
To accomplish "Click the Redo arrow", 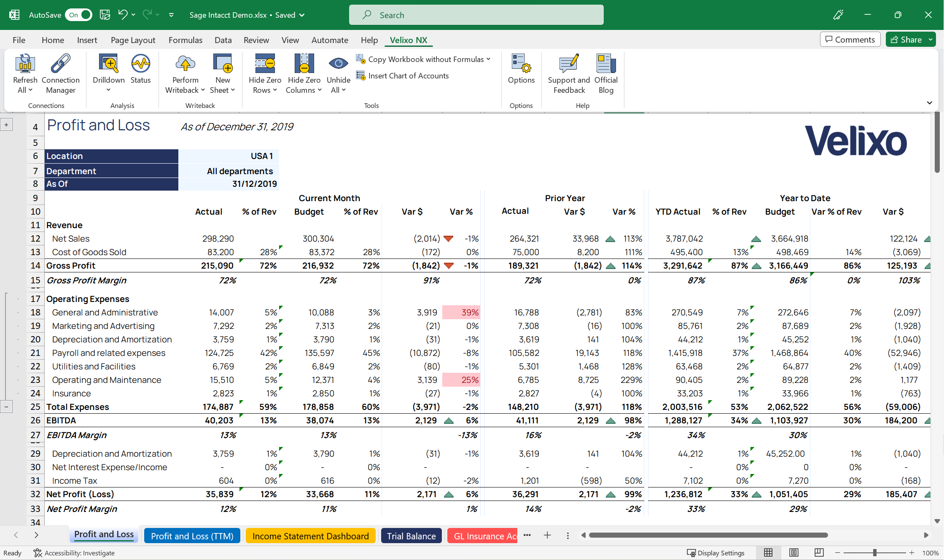I will point(147,15).
